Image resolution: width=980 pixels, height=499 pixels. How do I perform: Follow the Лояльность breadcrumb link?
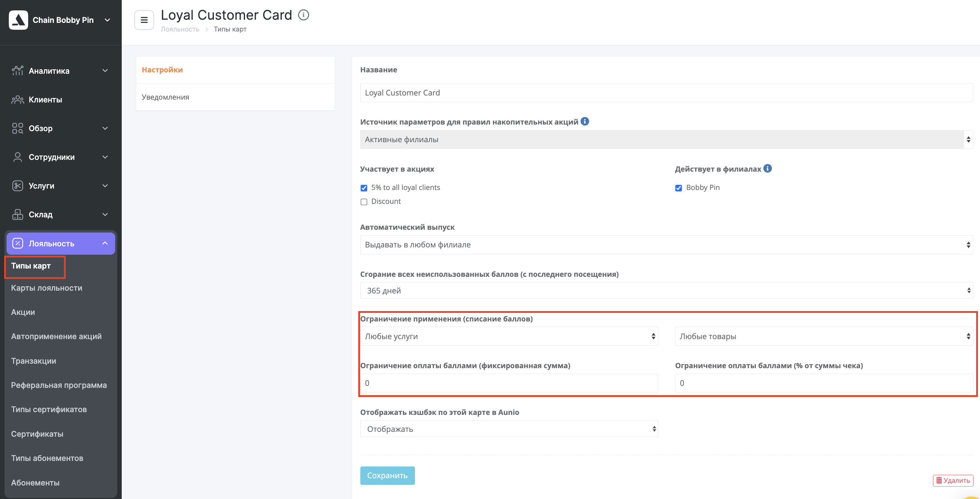click(180, 29)
